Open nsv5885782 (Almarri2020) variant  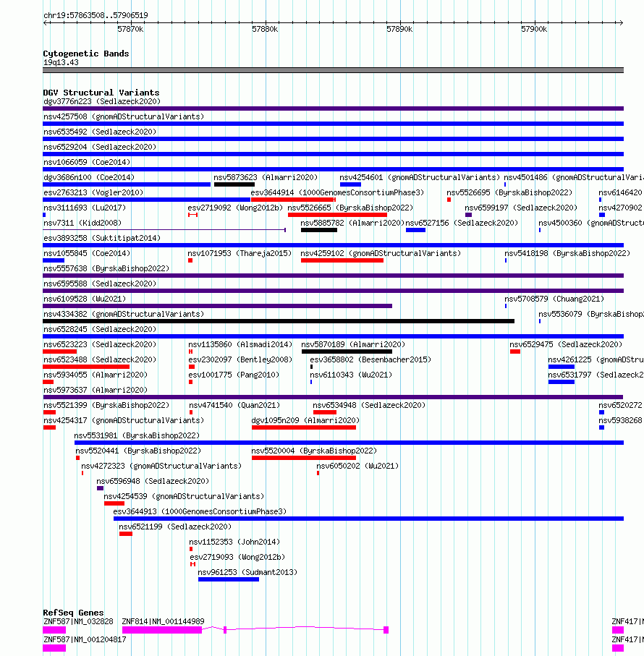(x=352, y=223)
